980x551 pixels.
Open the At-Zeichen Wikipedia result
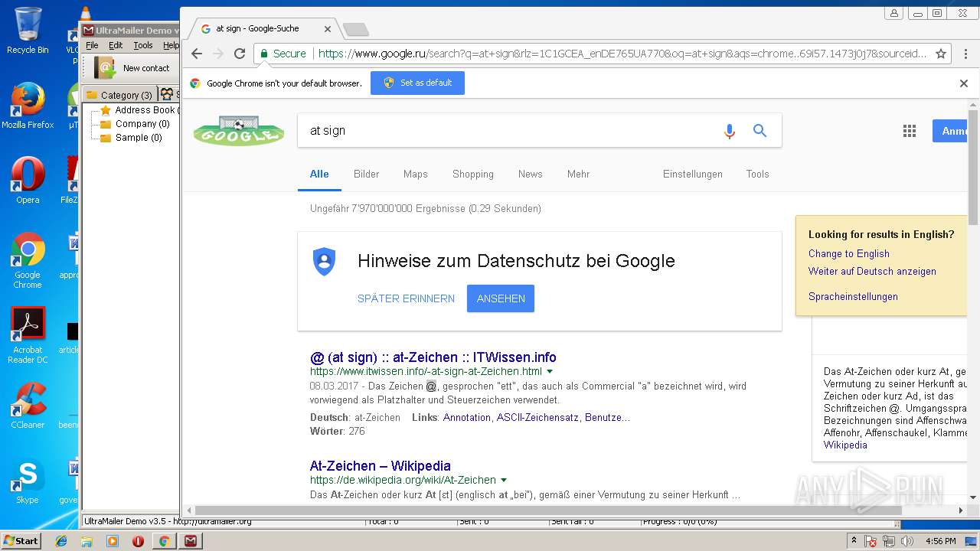point(381,466)
